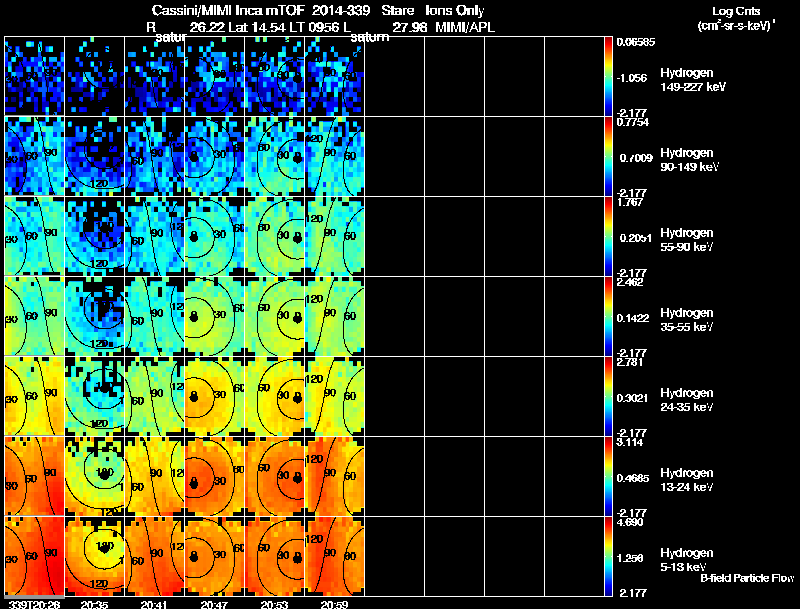
Task: Click the 'Hydrogen 24-35 keV' label
Action: (x=687, y=400)
